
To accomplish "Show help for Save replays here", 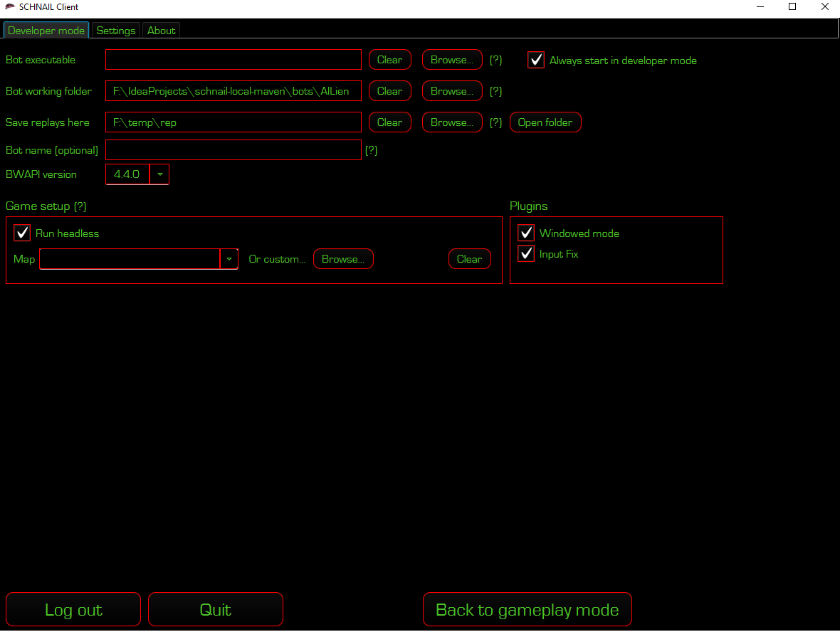I will pos(495,122).
